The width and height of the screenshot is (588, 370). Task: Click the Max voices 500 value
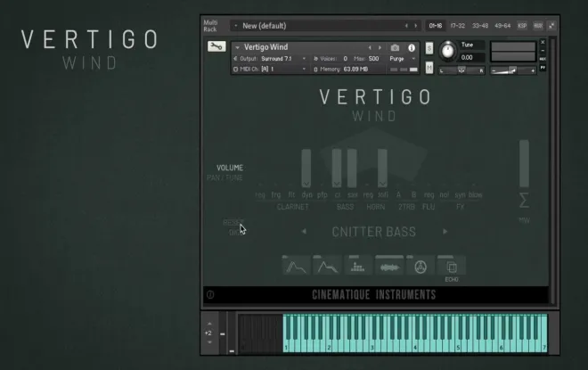point(373,59)
